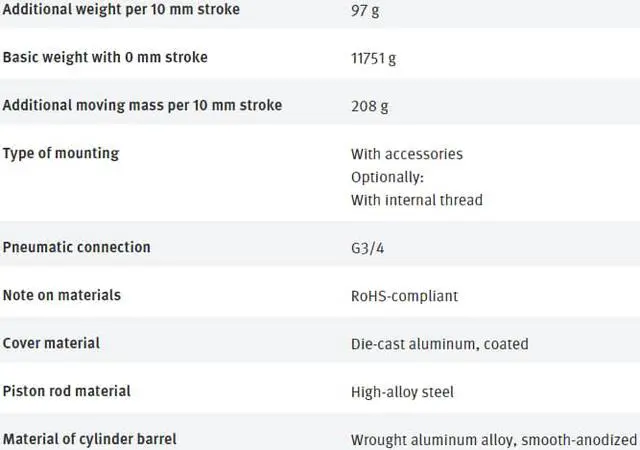Click the "Wrought aluminum alloy, smooth-anodized" value
The width and height of the screenshot is (640, 450).
pyautogui.click(x=493, y=440)
